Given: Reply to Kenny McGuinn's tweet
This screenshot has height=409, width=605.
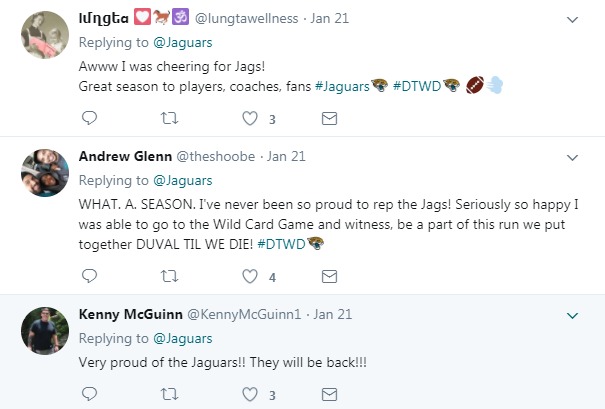Looking at the screenshot, I should tap(89, 395).
